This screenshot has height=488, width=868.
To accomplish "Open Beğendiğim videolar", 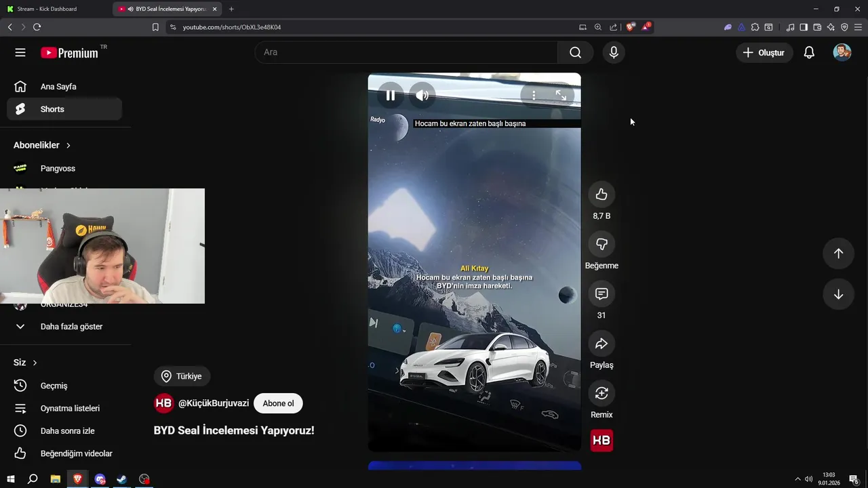I will 64,453.
